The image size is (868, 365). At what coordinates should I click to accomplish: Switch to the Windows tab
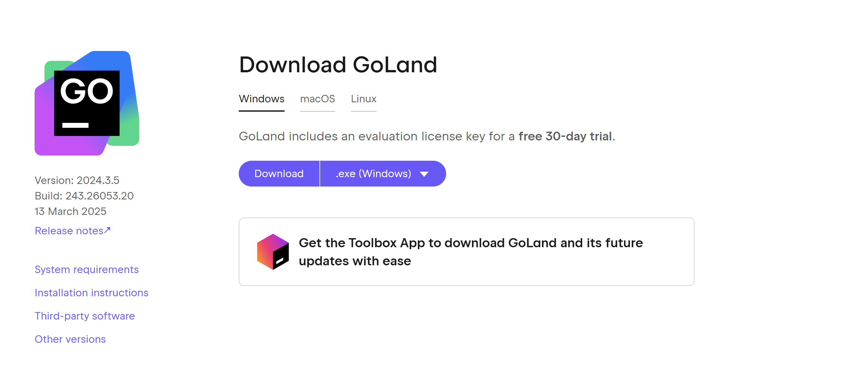tap(261, 99)
